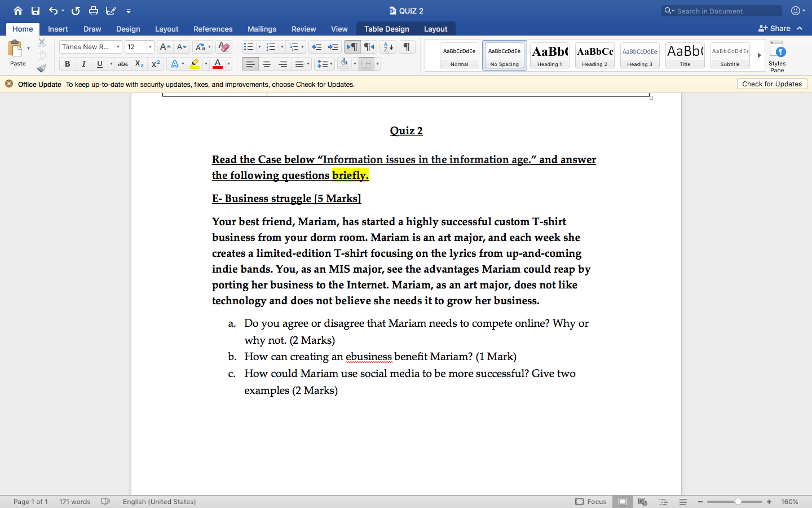Toggle show paragraph marks
This screenshot has height=508, width=812.
tap(407, 47)
